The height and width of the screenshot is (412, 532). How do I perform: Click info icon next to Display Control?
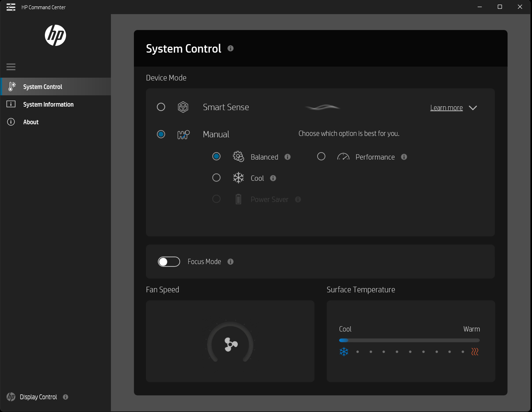coord(66,397)
